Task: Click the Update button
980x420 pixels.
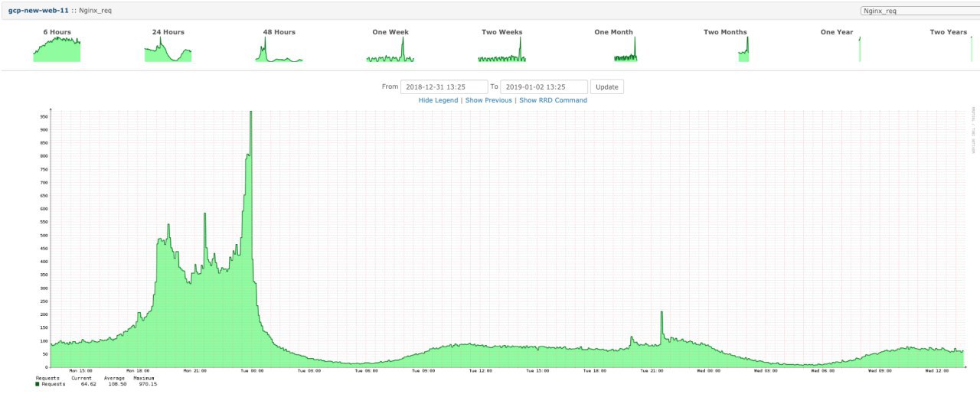Action: click(606, 86)
